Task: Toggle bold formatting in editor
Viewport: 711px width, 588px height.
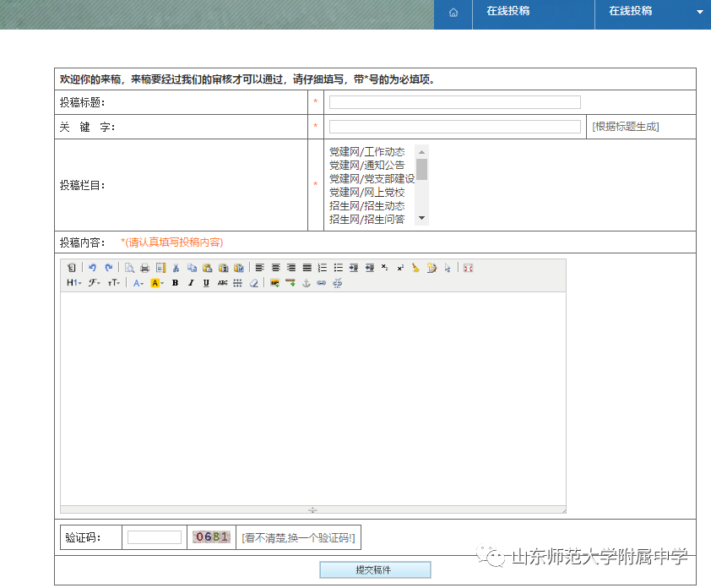Action: [175, 283]
